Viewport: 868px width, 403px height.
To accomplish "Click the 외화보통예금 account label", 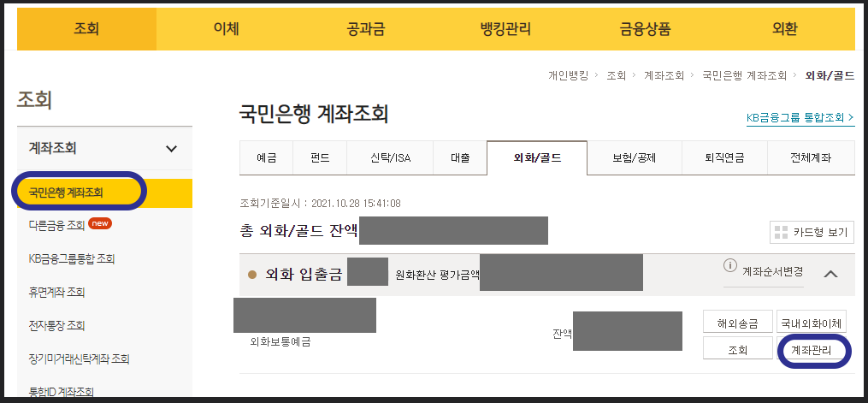I will pos(280,341).
